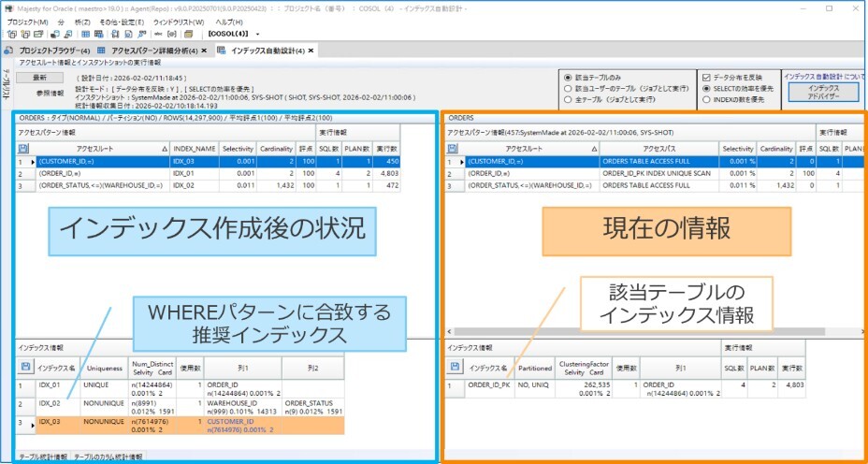Select the 全テーブル (ジョブとして実行) radio option
This screenshot has width=868, height=464.
click(x=568, y=99)
